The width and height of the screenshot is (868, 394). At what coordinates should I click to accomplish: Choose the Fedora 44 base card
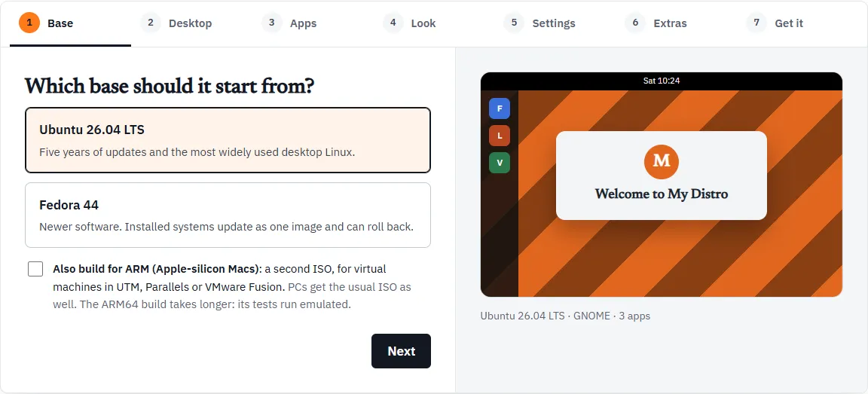tap(228, 215)
